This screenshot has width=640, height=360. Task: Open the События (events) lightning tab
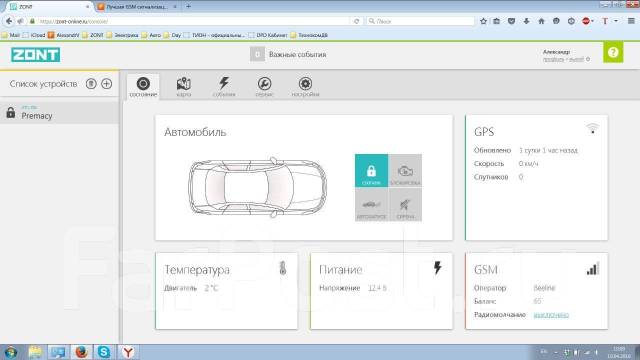click(224, 87)
